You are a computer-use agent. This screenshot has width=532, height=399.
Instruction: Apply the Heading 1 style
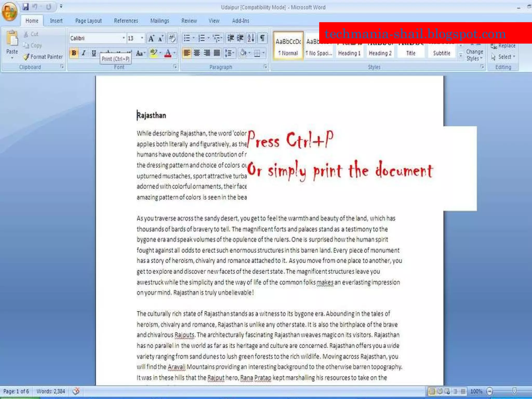349,53
